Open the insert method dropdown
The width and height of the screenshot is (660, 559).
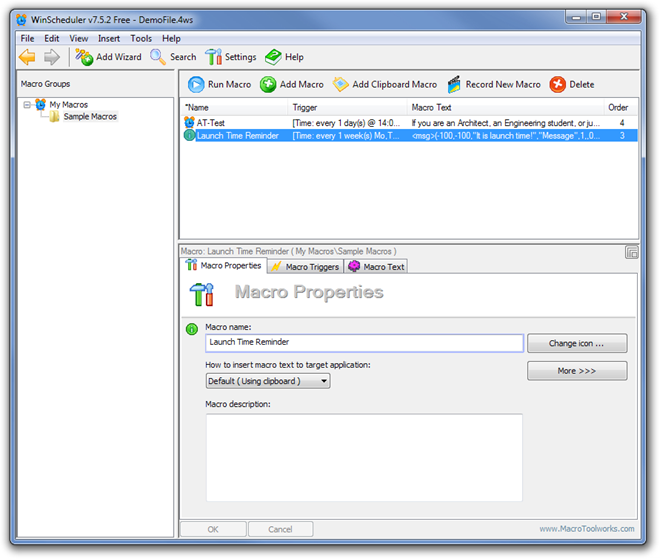268,381
